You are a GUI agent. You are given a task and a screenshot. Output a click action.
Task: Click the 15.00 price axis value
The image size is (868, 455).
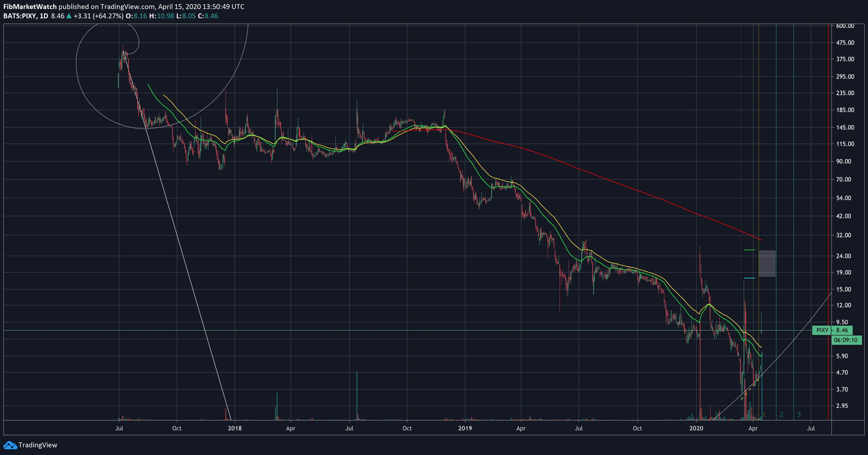[843, 290]
